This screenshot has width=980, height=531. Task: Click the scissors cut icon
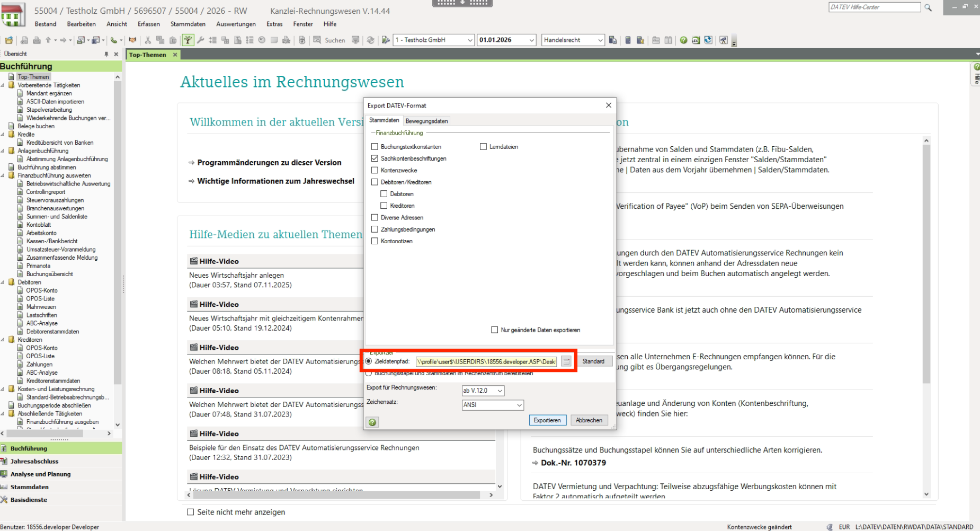(x=148, y=40)
